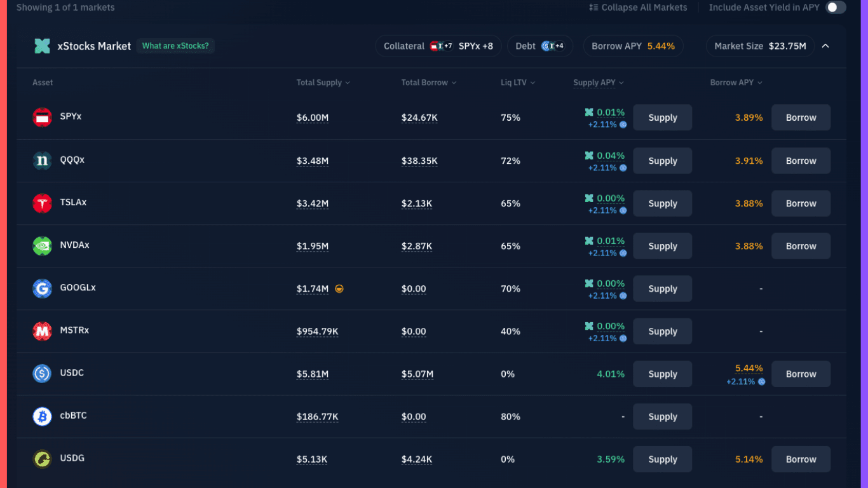868x488 pixels.
Task: Click the NVDAx NVIDIA asset icon
Action: [42, 245]
